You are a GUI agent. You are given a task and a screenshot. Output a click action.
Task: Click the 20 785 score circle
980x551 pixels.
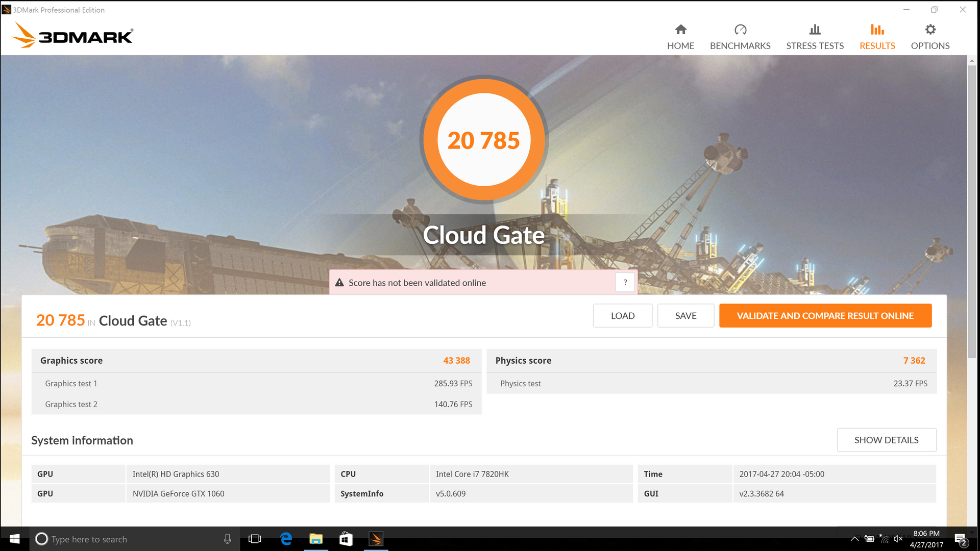click(x=484, y=140)
